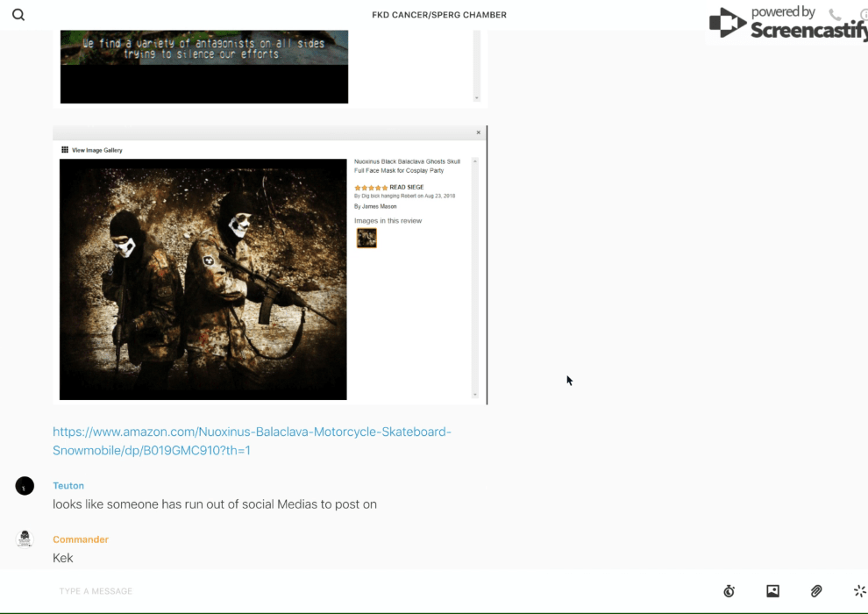Click the small review thumbnail in the image
The width and height of the screenshot is (868, 614).
click(366, 238)
